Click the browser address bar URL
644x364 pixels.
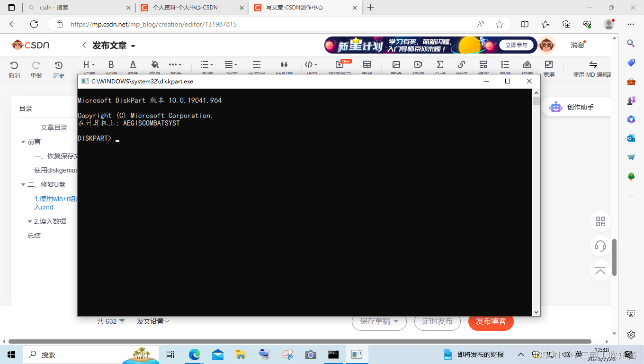(153, 24)
